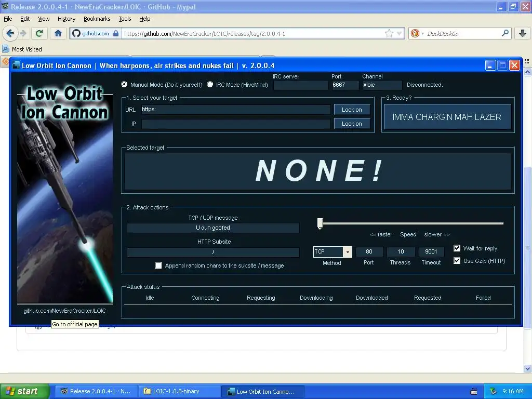Screen dimensions: 532x399
Task: Open github.com/NewEraCracker/LOIC link
Action: click(64, 311)
